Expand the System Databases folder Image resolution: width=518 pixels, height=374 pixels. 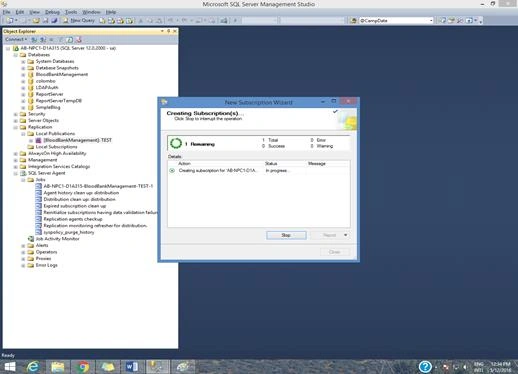click(23, 62)
